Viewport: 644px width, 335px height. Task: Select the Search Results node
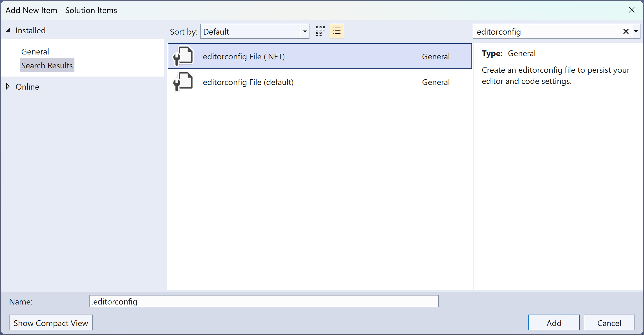point(47,65)
